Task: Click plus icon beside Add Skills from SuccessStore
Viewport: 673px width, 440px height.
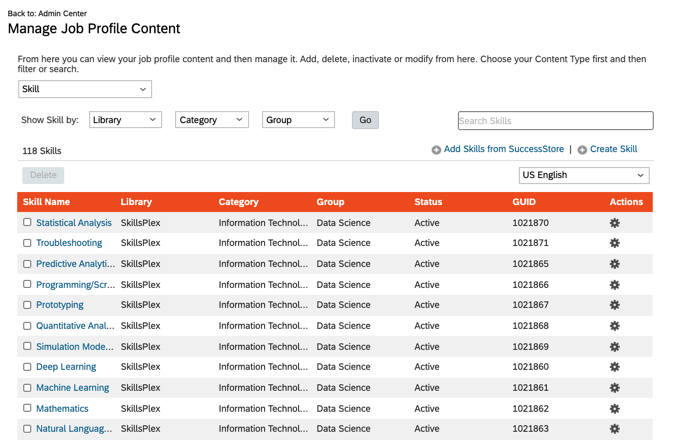Action: pos(436,150)
